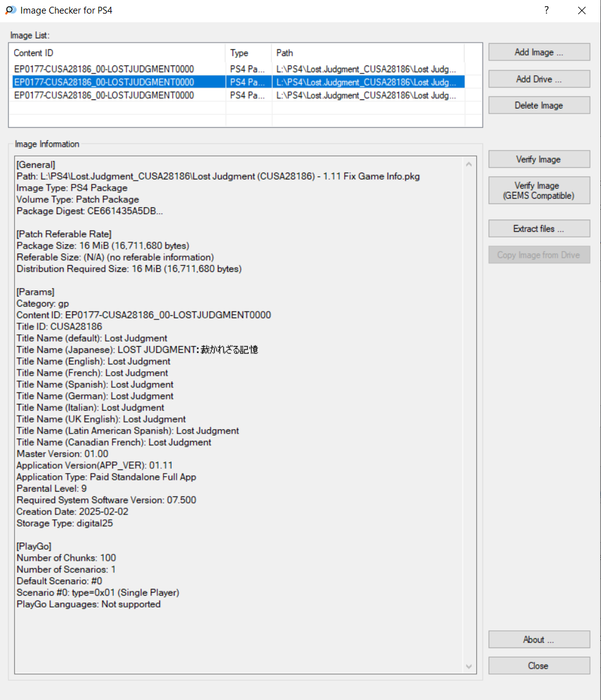Open the Extract files dialog
Viewport: 601px width, 700px height.
coord(539,229)
